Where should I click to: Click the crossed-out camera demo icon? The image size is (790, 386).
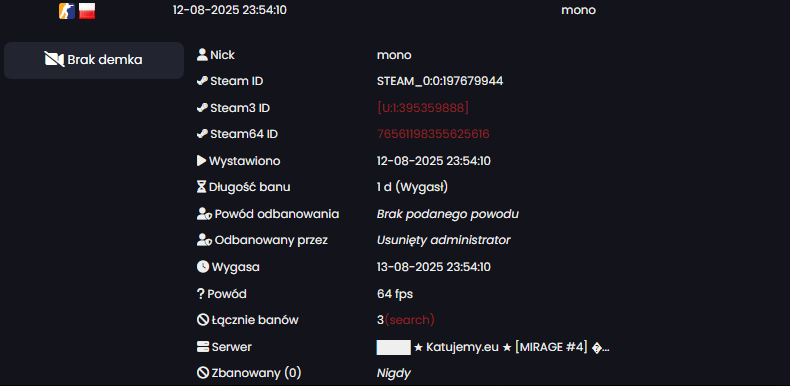coord(54,59)
